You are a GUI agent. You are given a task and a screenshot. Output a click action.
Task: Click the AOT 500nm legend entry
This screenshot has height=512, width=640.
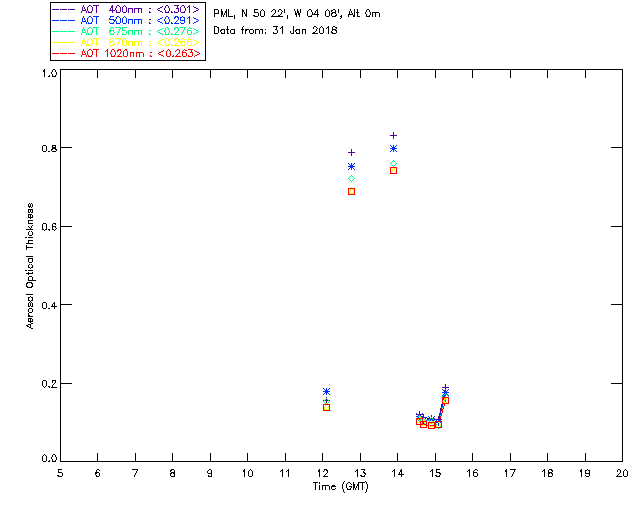(126, 20)
